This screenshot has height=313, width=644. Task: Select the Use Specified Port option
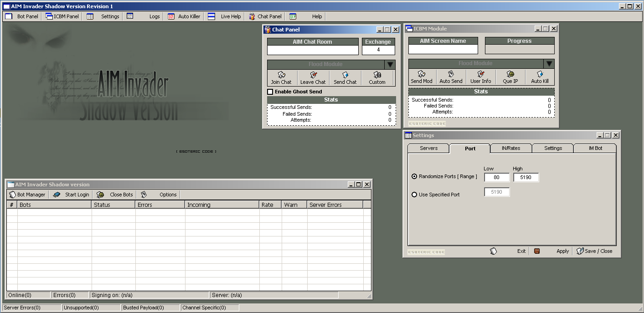[x=414, y=195]
